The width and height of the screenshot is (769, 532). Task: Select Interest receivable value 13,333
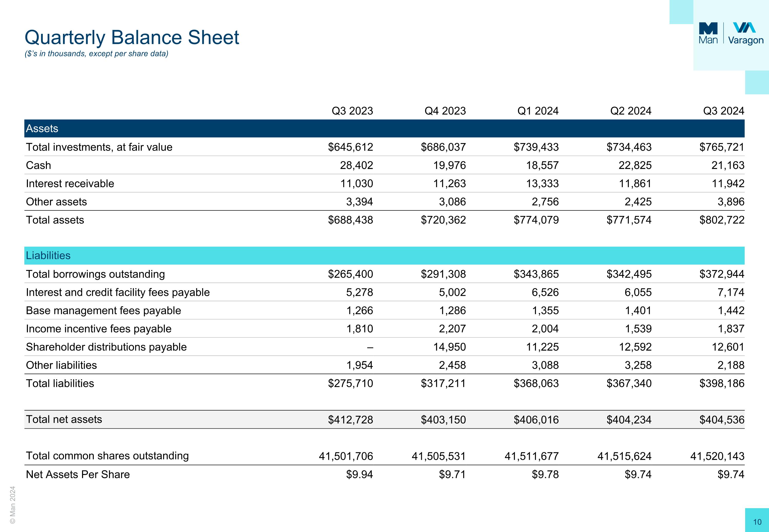(542, 183)
